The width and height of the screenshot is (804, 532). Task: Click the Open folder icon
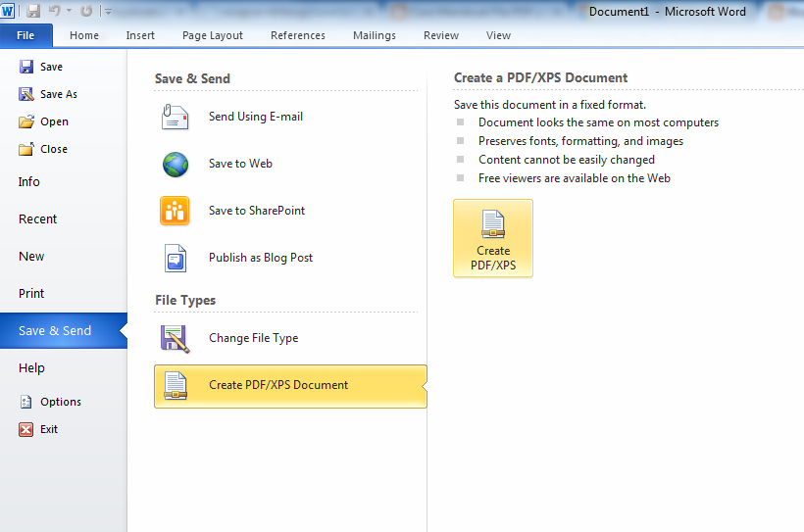(x=26, y=121)
